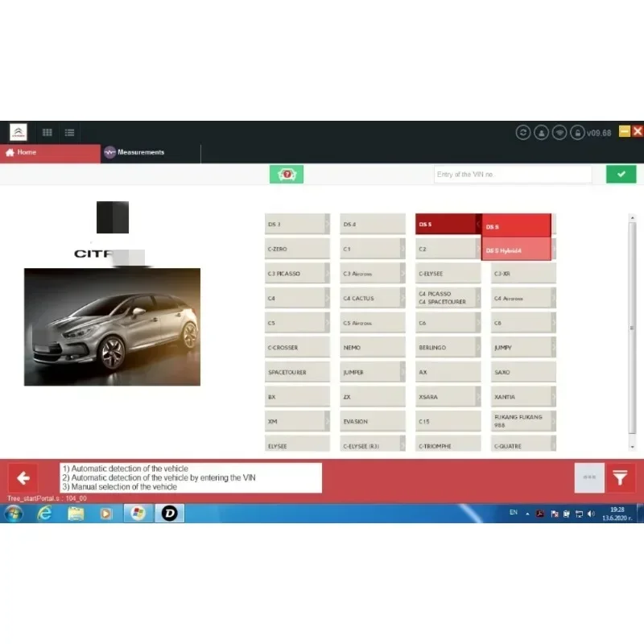Image resolution: width=644 pixels, height=644 pixels.
Task: Select the SAXO model
Action: click(523, 372)
